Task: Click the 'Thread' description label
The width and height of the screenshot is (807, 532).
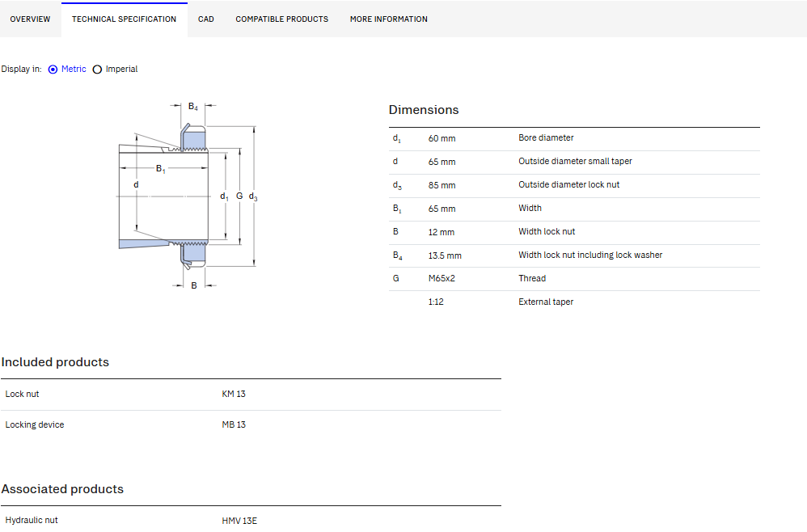Action: (x=532, y=278)
